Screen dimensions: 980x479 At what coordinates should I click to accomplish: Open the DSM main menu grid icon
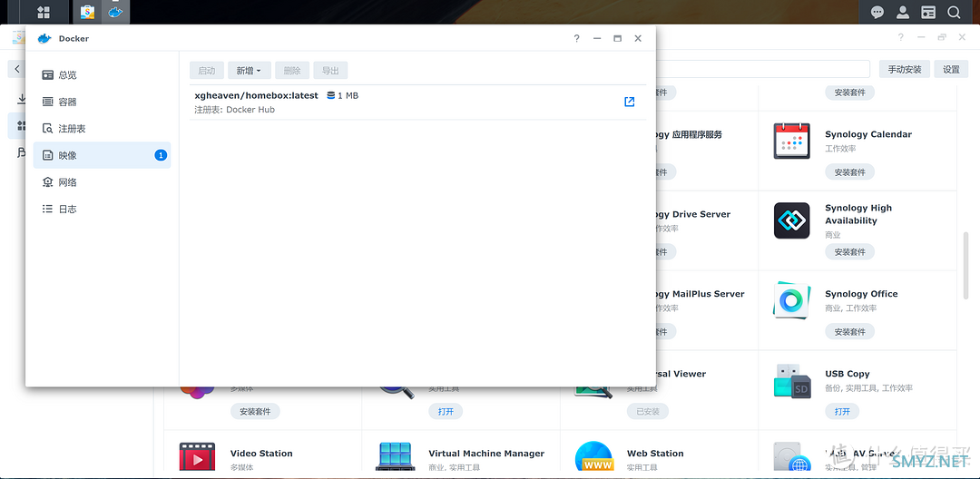click(x=44, y=12)
